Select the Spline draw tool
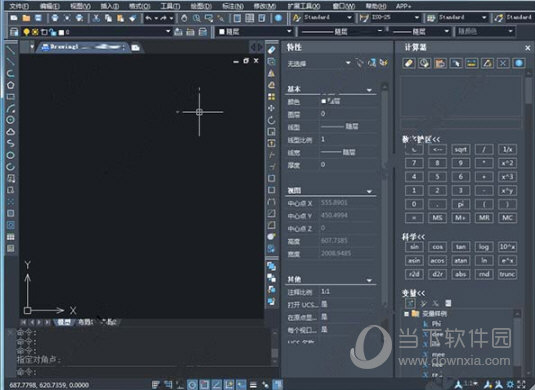 tap(11, 143)
